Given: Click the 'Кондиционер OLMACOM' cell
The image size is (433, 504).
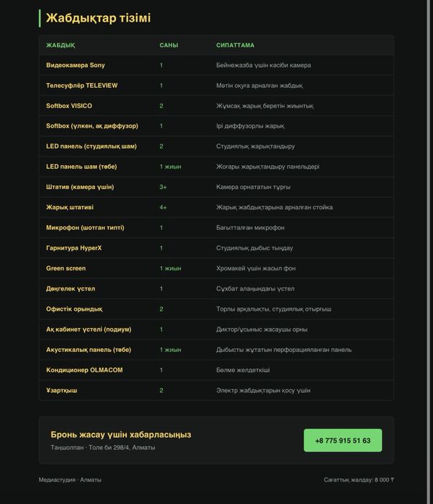Looking at the screenshot, I should click(x=84, y=370).
